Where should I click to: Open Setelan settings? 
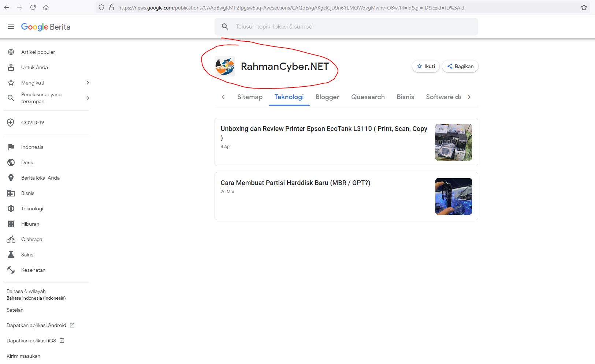[15, 310]
